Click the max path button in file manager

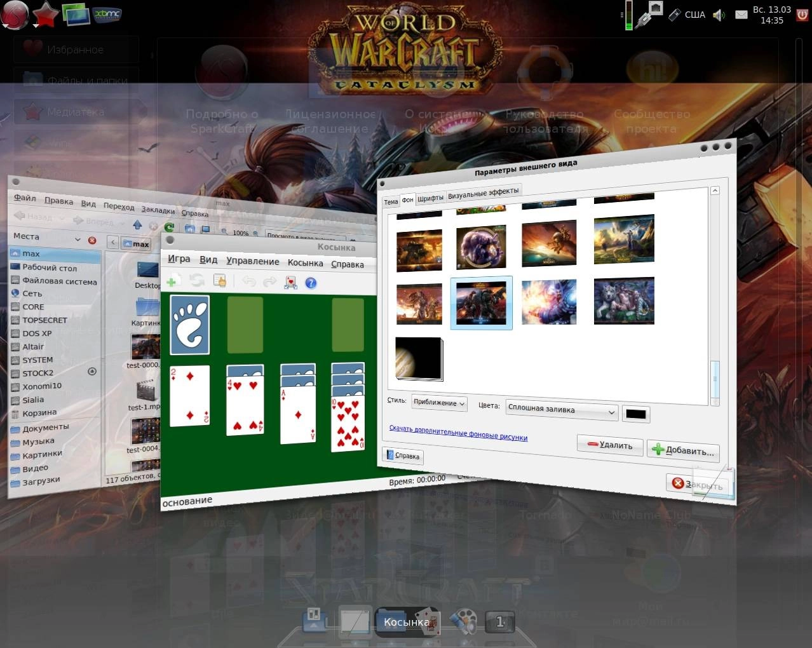coord(135,243)
